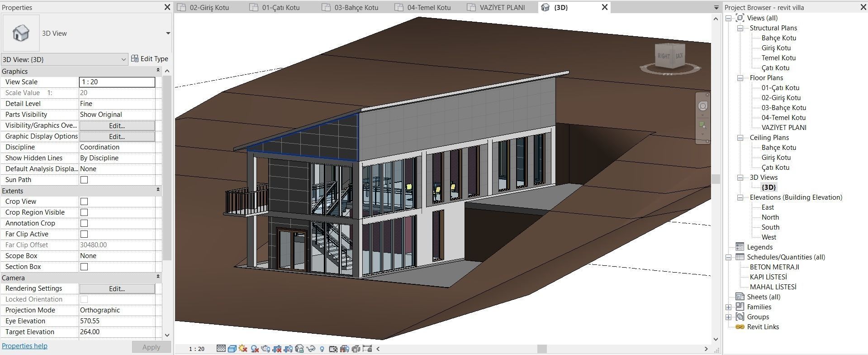Viewport: 868px width, 355px height.
Task: Toggle Shadows icon in view control bar
Action: tap(255, 349)
